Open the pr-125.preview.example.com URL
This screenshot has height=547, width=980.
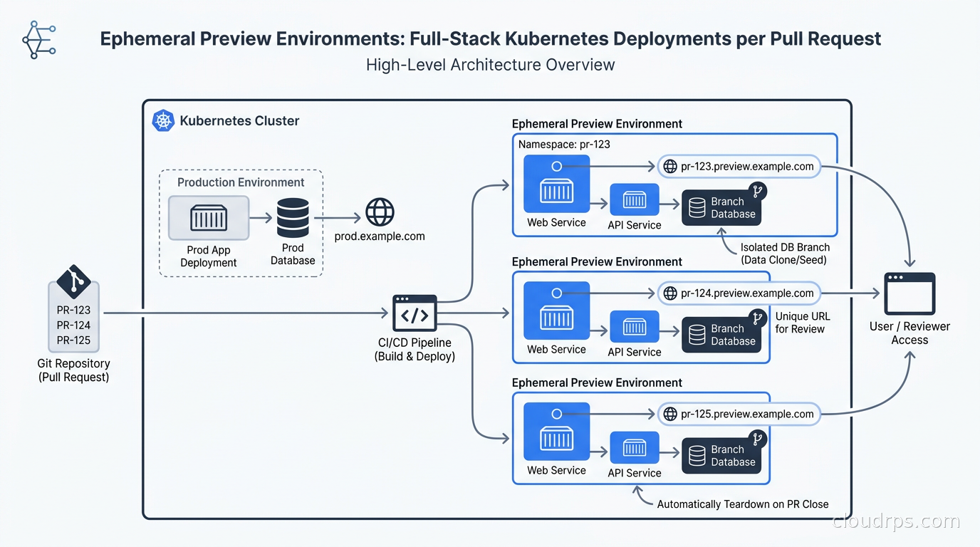pyautogui.click(x=739, y=414)
